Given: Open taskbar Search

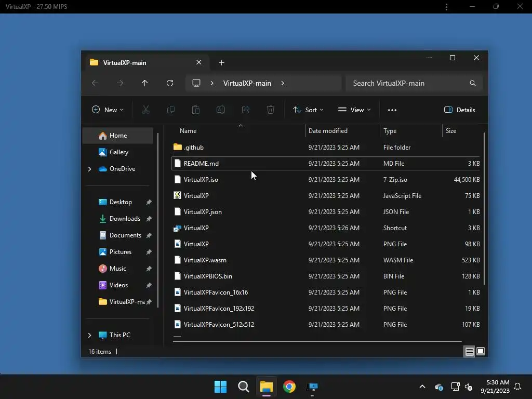Looking at the screenshot, I should click(244, 387).
